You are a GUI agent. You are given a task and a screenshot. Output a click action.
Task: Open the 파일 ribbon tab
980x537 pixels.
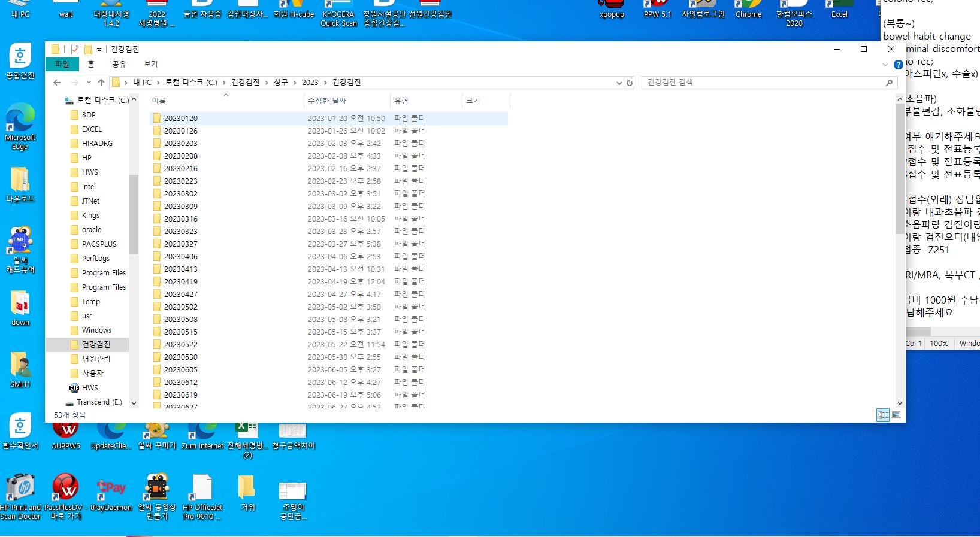[62, 64]
